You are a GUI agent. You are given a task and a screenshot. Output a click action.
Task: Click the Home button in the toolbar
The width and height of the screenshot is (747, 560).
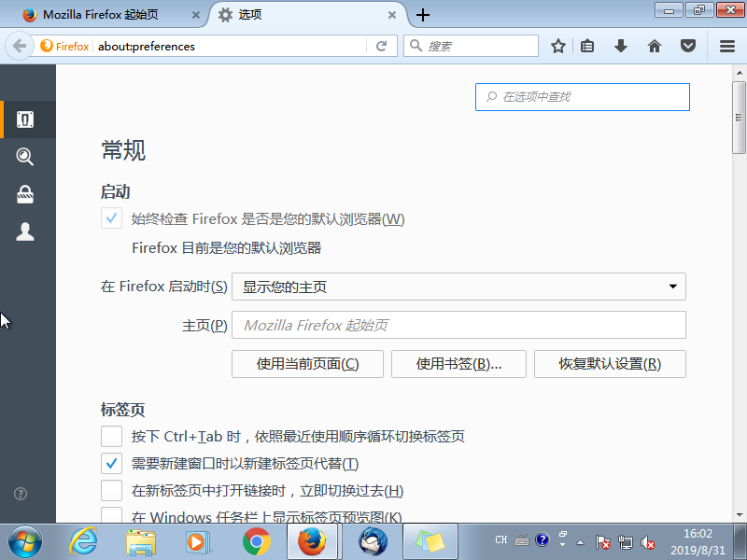point(654,45)
